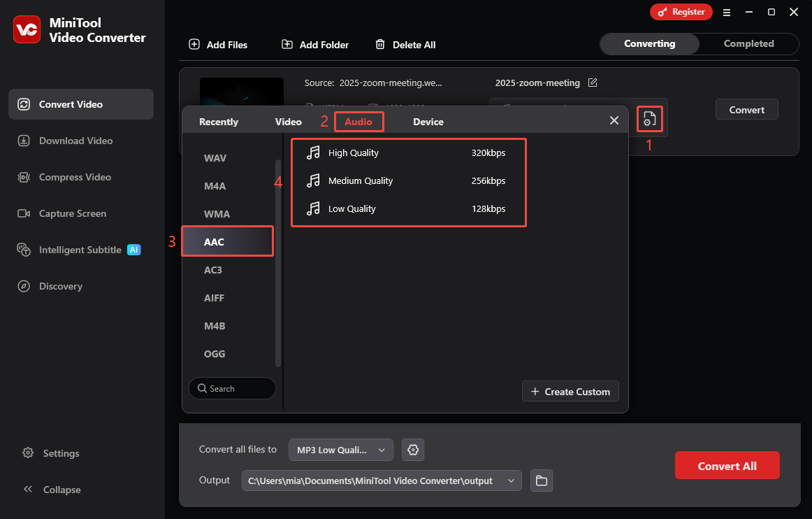
Task: Expand the output path dropdown
Action: point(511,481)
